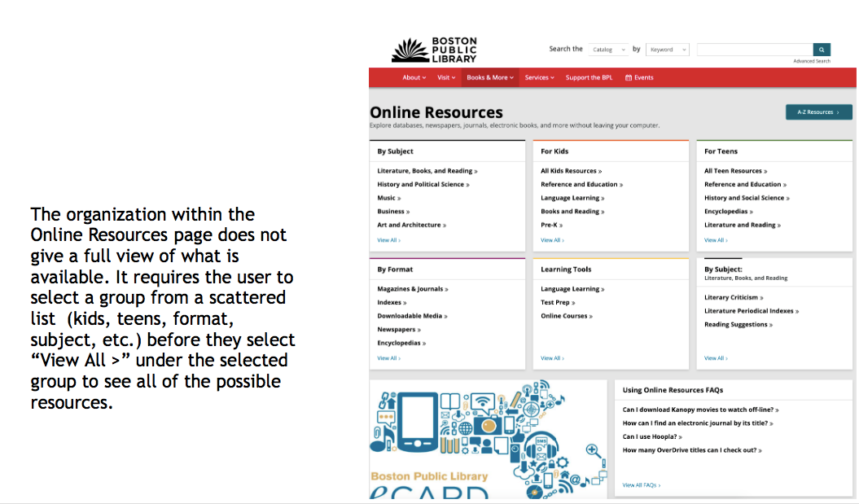Viewport: 859px width, 504px height.
Task: Open the Business subject link
Action: 393,212
